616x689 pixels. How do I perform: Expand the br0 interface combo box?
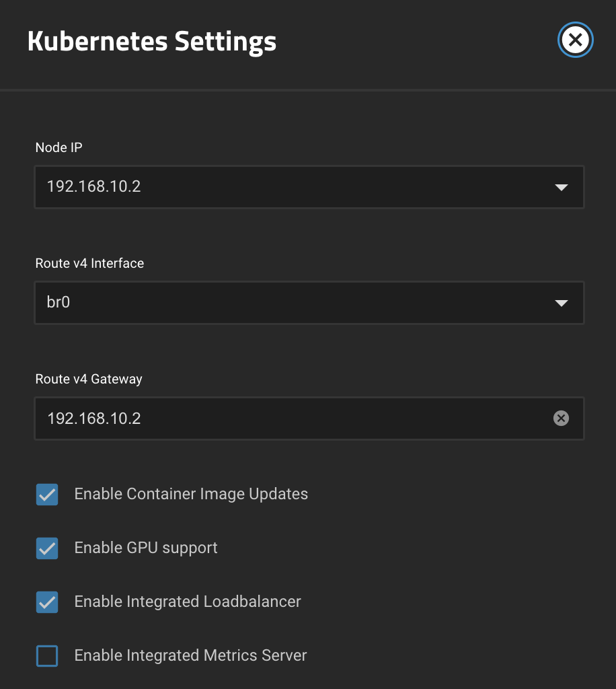click(x=309, y=303)
